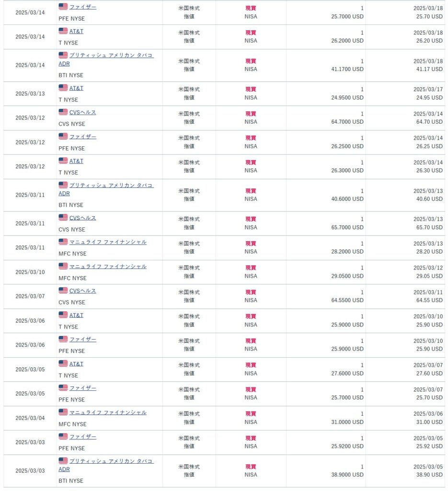
Task: Open マニュライフ ファイナンシャル link dated 2025/03/11
Action: (x=108, y=242)
